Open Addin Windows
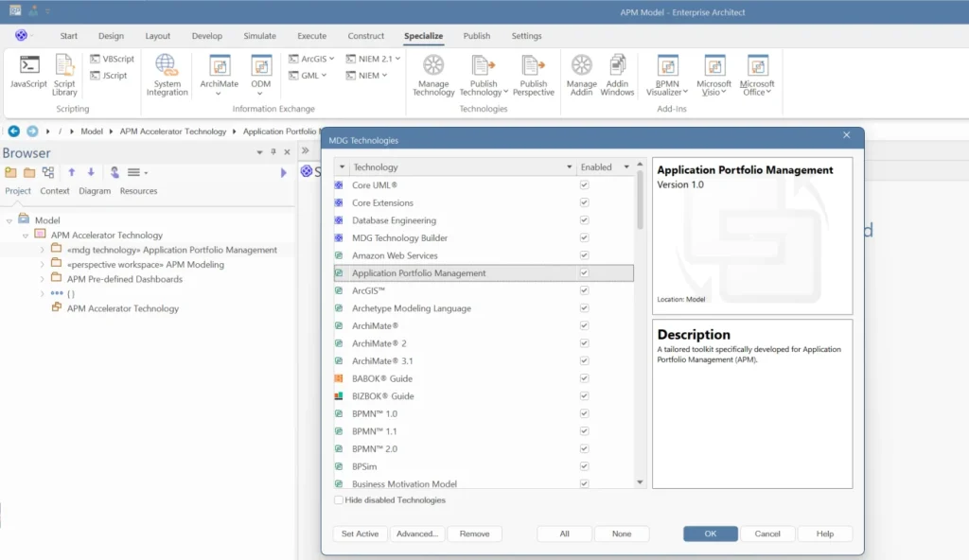 (617, 76)
